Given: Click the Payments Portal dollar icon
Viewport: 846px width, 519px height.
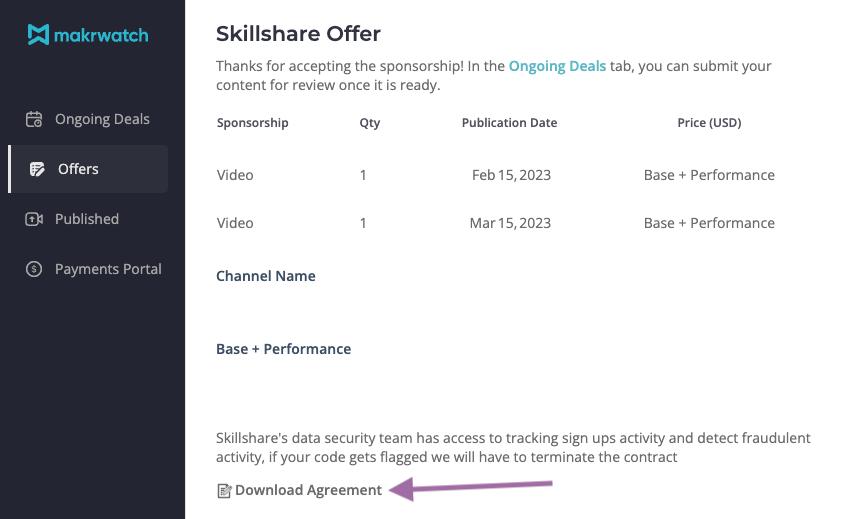Looking at the screenshot, I should coord(34,269).
